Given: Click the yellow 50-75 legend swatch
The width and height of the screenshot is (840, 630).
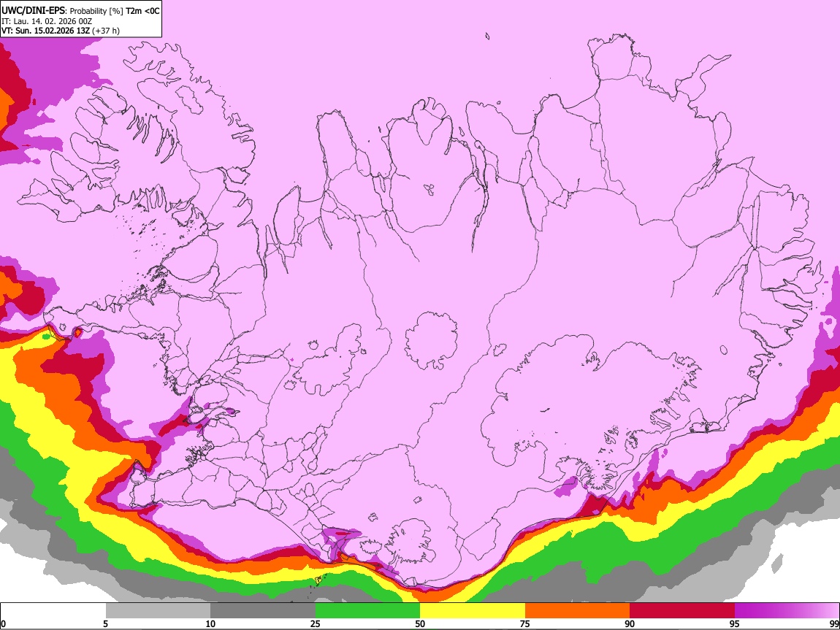Looking at the screenshot, I should [473, 611].
